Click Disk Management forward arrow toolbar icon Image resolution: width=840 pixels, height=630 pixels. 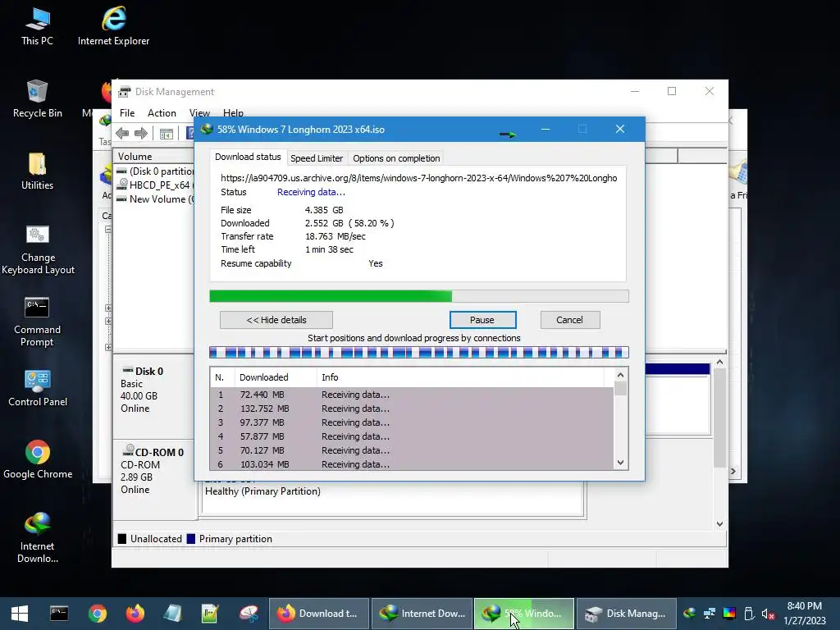(x=141, y=134)
